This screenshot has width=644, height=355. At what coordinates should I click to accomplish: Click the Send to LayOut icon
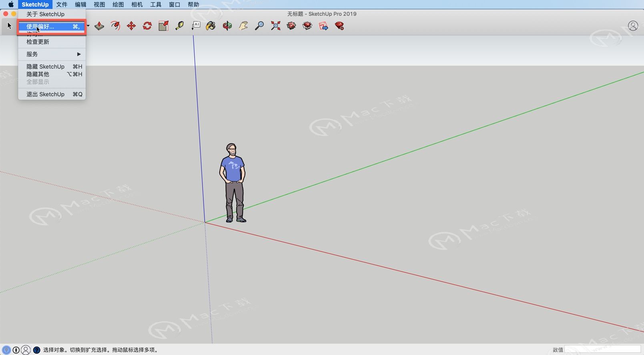(323, 26)
